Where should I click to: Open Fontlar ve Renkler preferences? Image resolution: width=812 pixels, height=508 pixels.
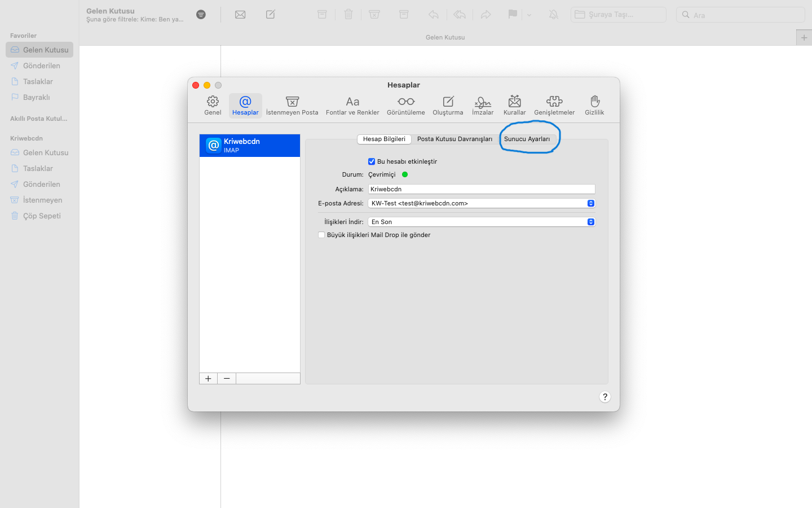(x=352, y=105)
